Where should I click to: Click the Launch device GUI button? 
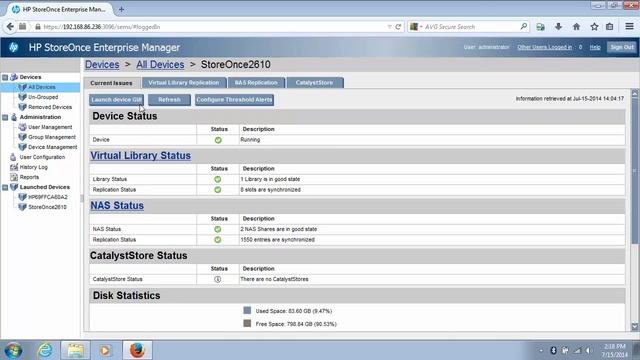pos(116,100)
